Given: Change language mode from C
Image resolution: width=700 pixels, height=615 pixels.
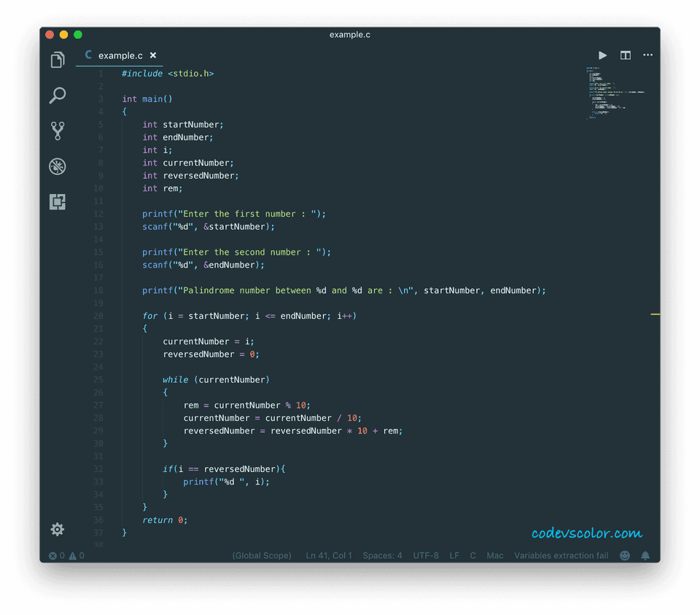Looking at the screenshot, I should [x=472, y=555].
